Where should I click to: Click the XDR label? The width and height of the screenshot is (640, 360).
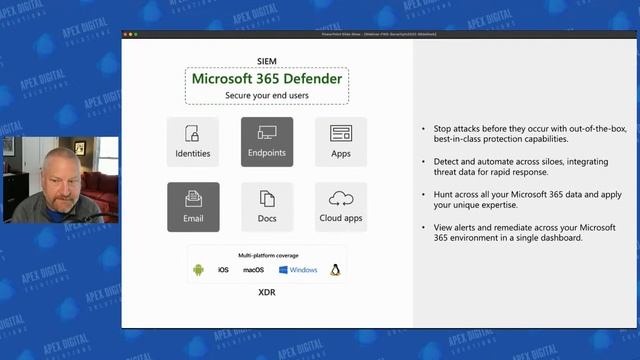267,292
